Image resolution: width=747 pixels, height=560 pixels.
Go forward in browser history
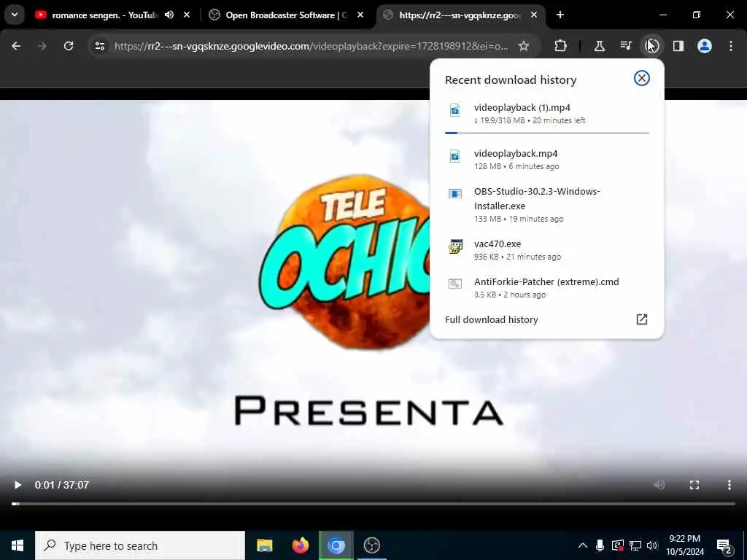click(42, 46)
